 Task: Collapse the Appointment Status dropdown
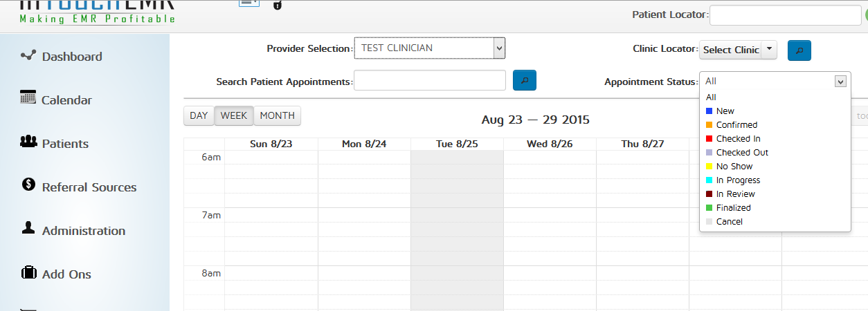tap(841, 82)
